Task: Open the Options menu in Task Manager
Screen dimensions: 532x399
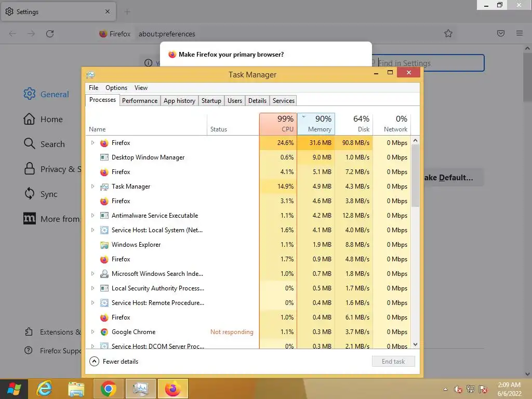Action: 116,87
